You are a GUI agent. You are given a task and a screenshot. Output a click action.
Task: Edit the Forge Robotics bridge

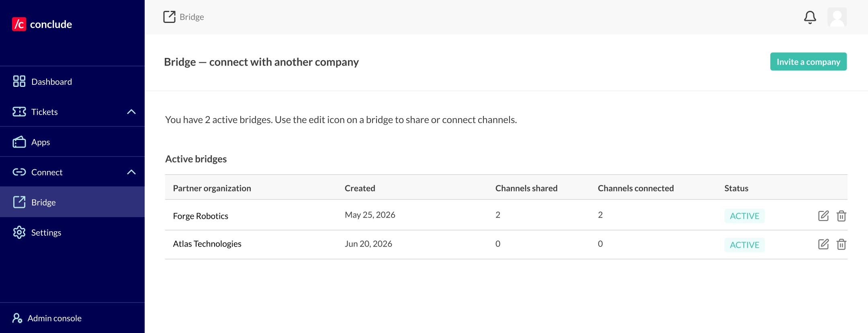pos(823,216)
